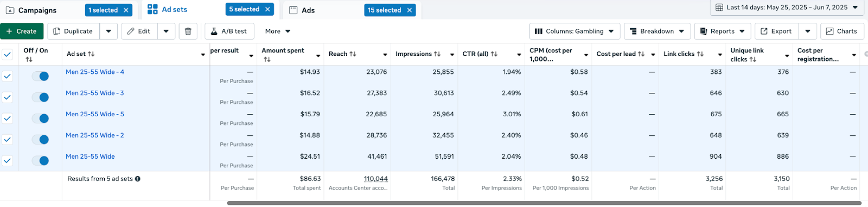The height and width of the screenshot is (207, 868).
Task: Sort by Cost per lead arrows icon
Action: [x=641, y=54]
